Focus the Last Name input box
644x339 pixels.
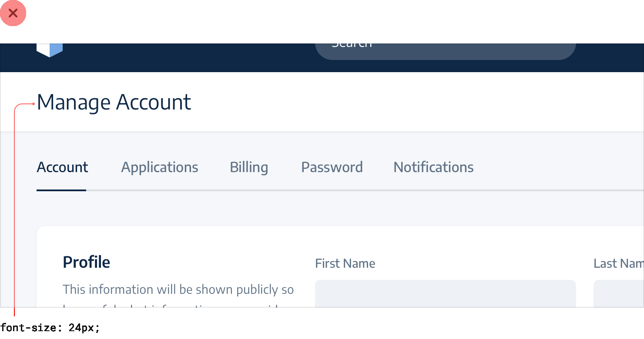[x=618, y=293]
